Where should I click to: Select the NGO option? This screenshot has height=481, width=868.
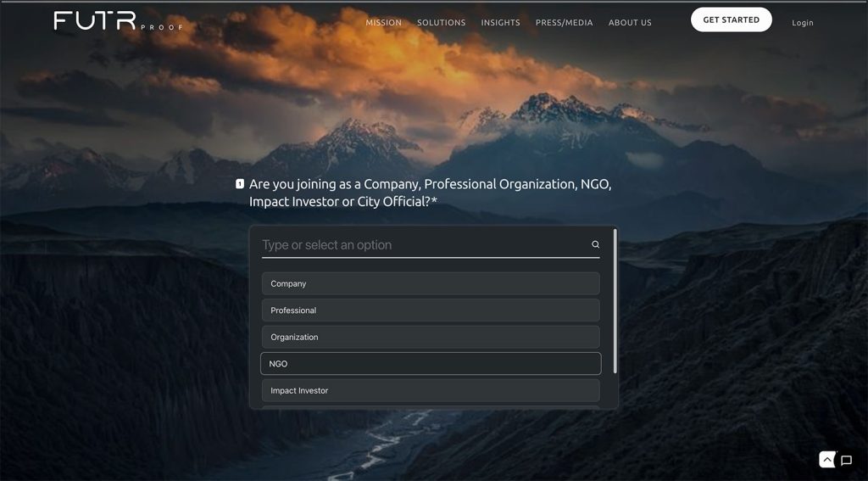pyautogui.click(x=431, y=364)
